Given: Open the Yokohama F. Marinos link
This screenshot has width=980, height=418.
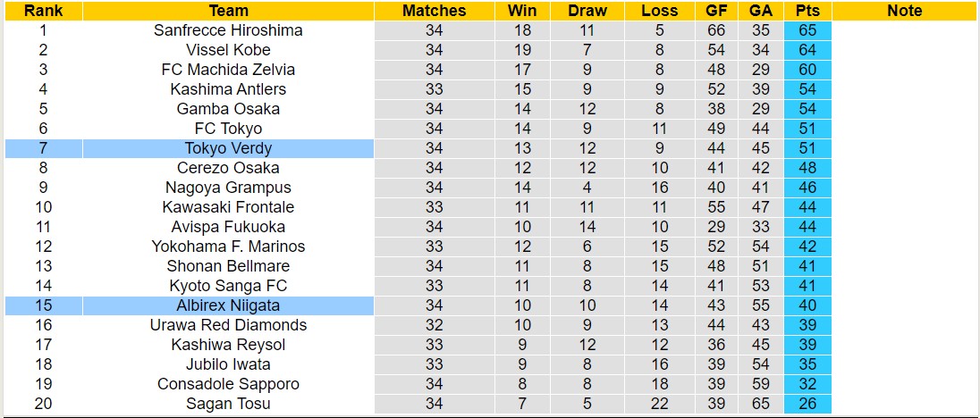Looking at the screenshot, I should pyautogui.click(x=228, y=247).
